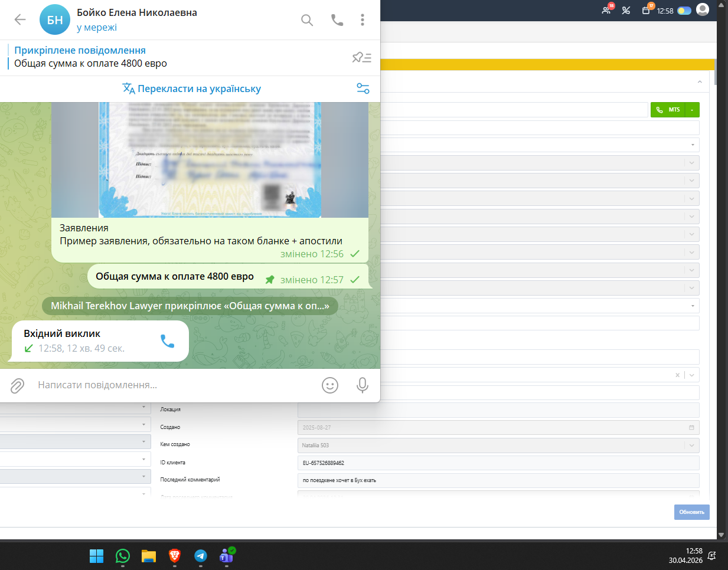Click the 'Кем создано' label text
Viewport: 728px width, 570px height.
(x=175, y=444)
